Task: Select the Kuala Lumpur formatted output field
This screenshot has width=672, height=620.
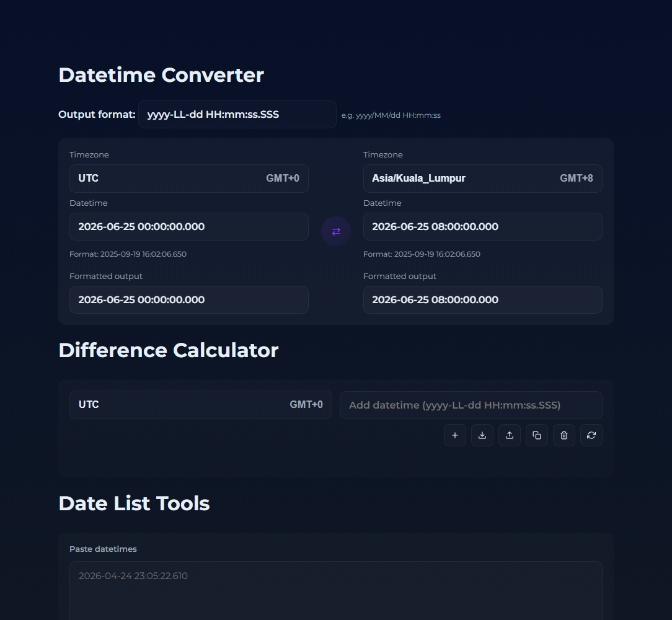Action: coord(482,299)
